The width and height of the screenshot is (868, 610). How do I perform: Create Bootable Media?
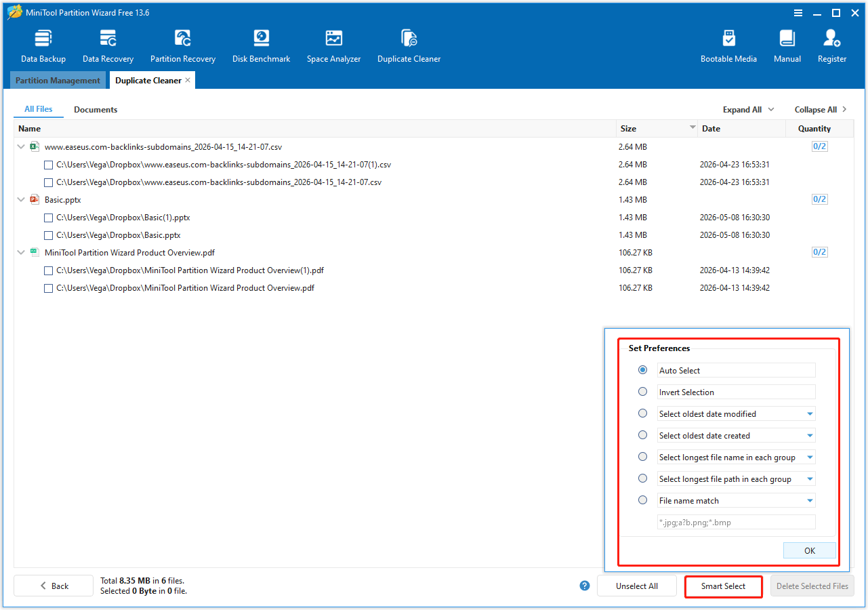pyautogui.click(x=728, y=46)
